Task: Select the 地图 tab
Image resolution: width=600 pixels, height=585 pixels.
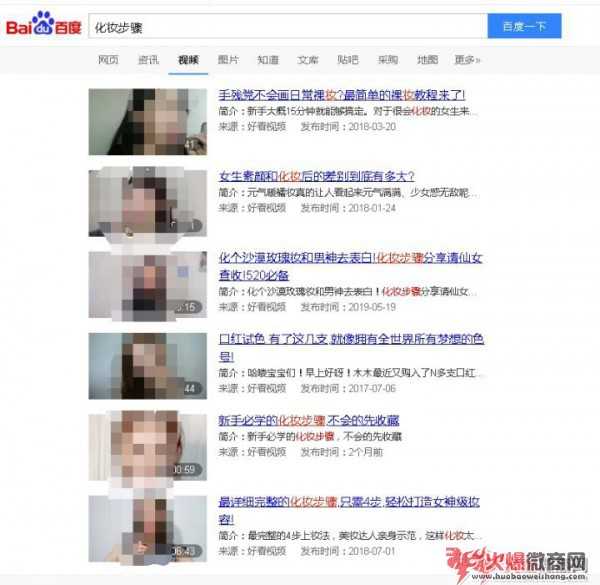Action: [x=427, y=60]
